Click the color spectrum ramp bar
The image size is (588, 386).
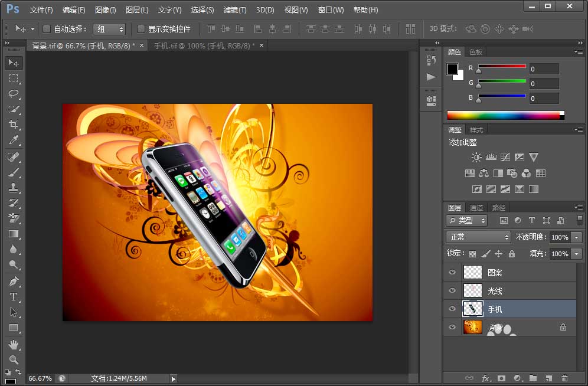505,116
